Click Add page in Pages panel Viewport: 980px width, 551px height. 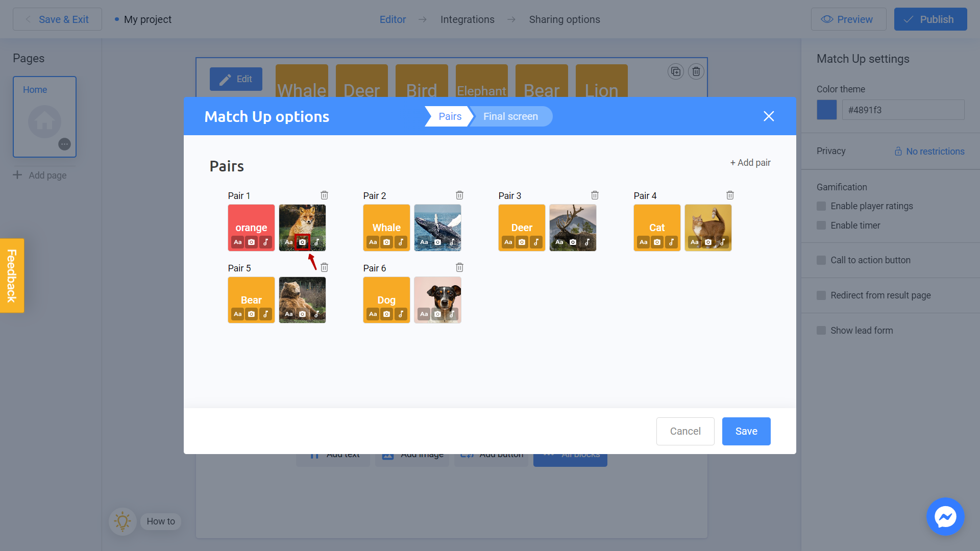coord(40,176)
